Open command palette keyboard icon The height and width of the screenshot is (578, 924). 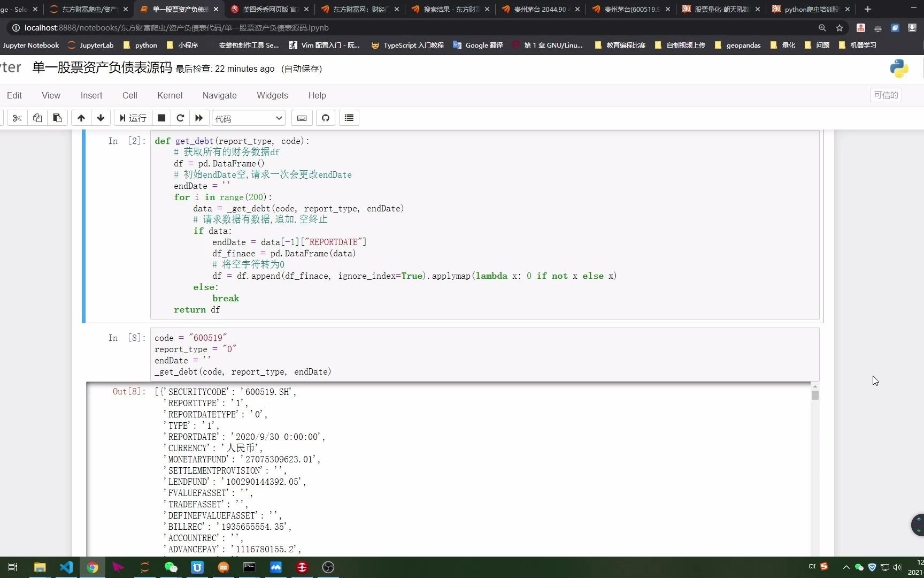coord(302,118)
